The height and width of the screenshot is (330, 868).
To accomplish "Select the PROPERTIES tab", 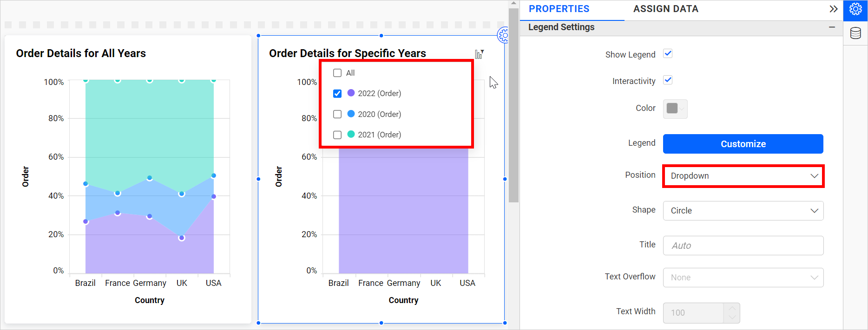I will click(559, 9).
